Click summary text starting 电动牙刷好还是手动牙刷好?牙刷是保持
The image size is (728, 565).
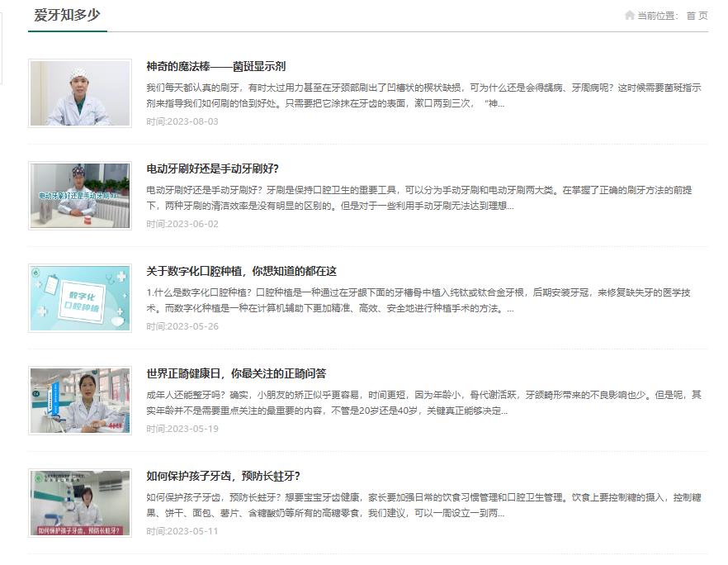click(x=419, y=198)
